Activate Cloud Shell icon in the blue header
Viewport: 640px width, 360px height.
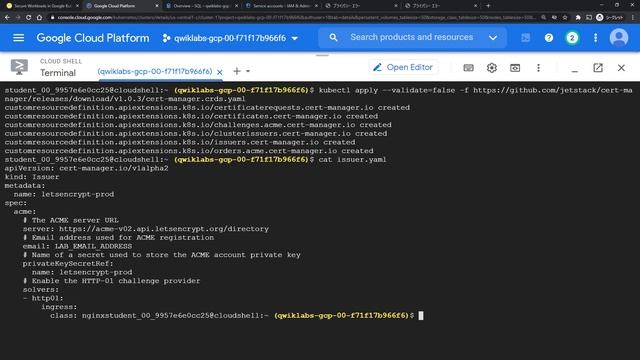point(525,38)
